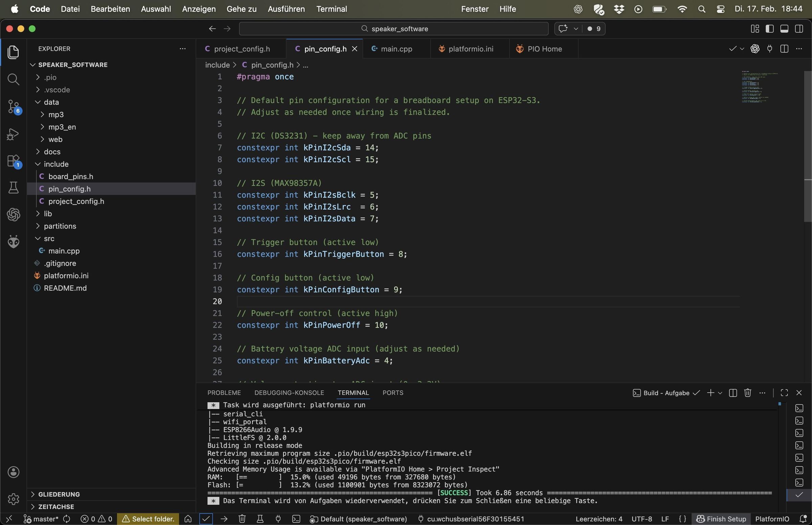812x525 pixels.
Task: Click PlatformIO New Terminal icon in status bar
Action: click(x=296, y=519)
